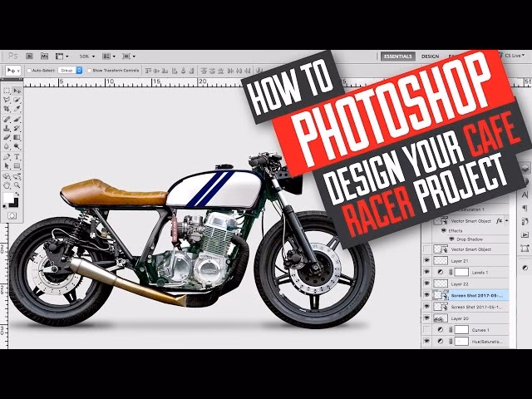Select the Quick Selection tool
Viewport: 532px width, 399px height.
coord(17,100)
